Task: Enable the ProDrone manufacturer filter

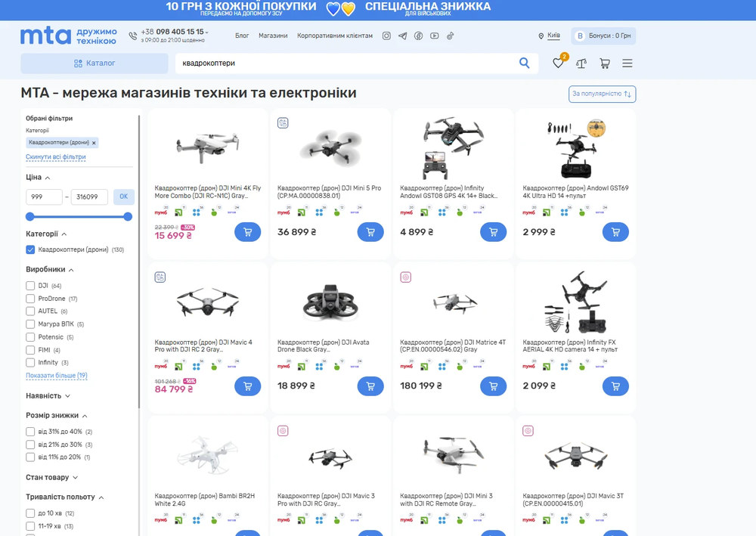Action: [x=30, y=299]
